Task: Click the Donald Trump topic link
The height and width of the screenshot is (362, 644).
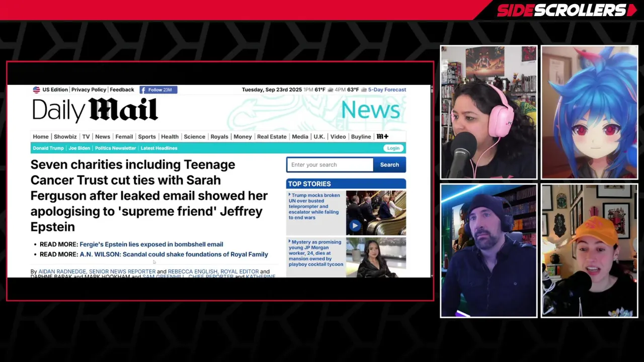Action: point(48,148)
